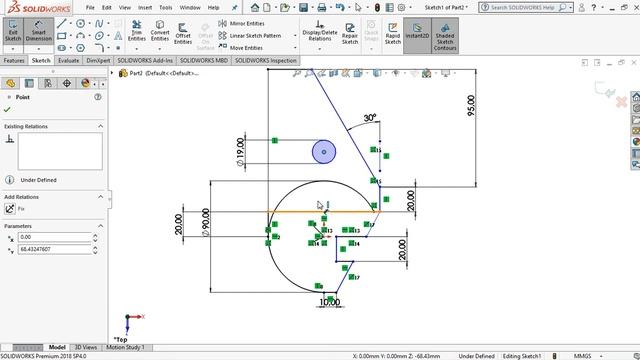This screenshot has height=360, width=640.
Task: Open the Edit menu
Action: click(x=107, y=7)
